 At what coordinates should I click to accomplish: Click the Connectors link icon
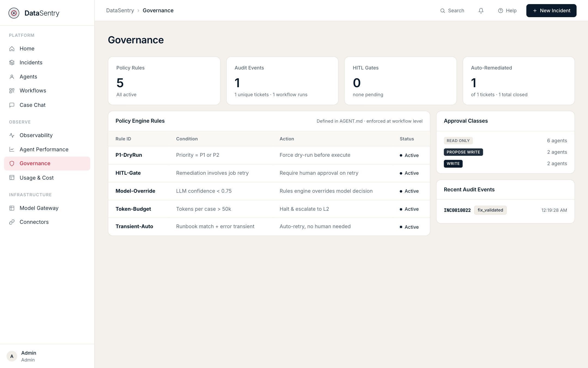pyautogui.click(x=12, y=222)
